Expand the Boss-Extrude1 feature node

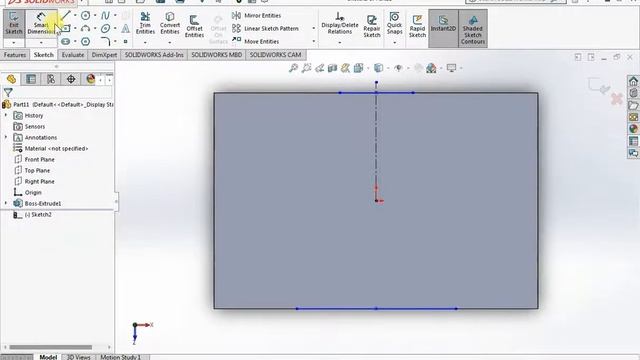[x=6, y=203]
